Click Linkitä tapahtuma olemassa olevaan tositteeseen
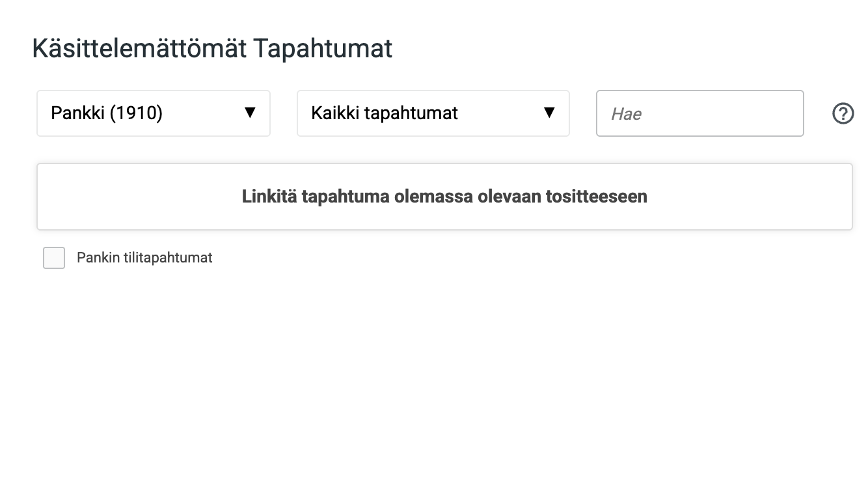The height and width of the screenshot is (478, 868). pos(444,196)
